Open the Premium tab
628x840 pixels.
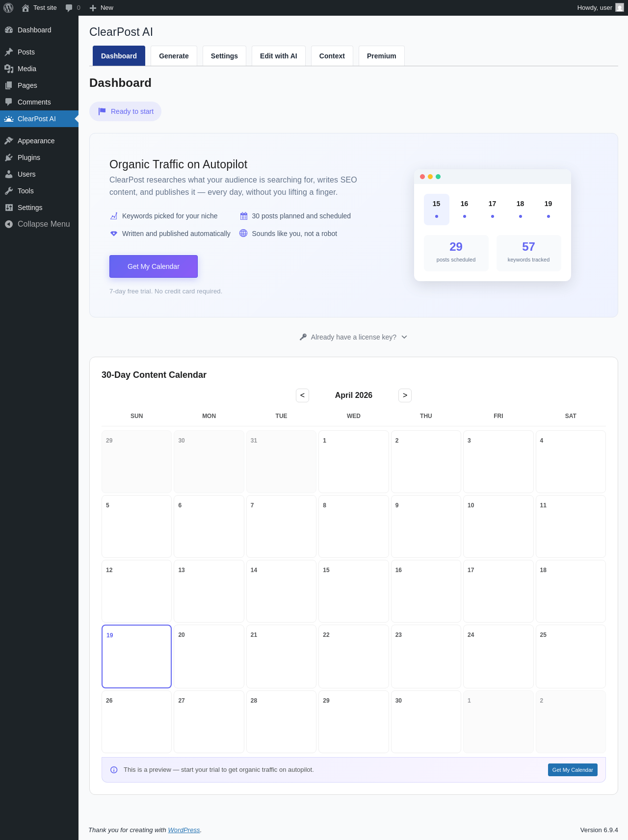point(382,56)
